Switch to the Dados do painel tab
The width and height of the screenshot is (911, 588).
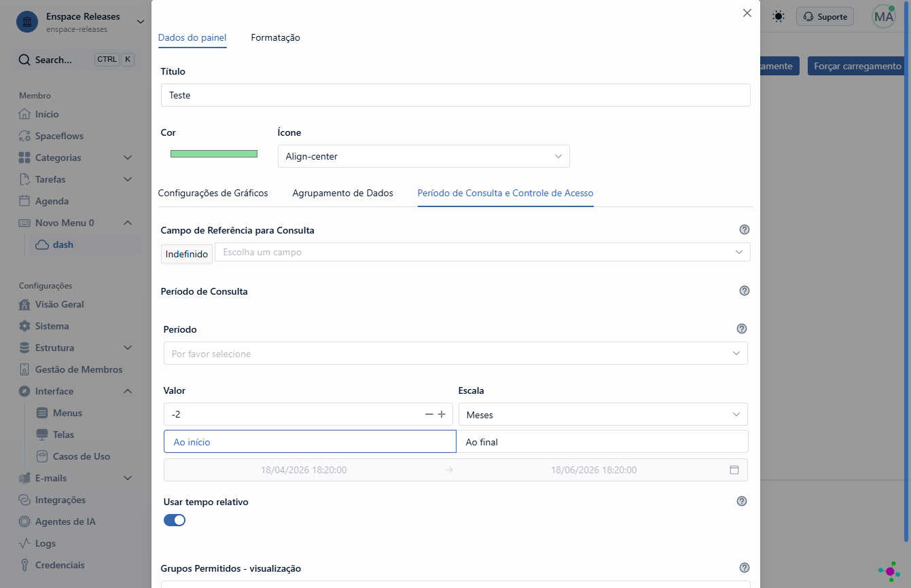pos(192,37)
